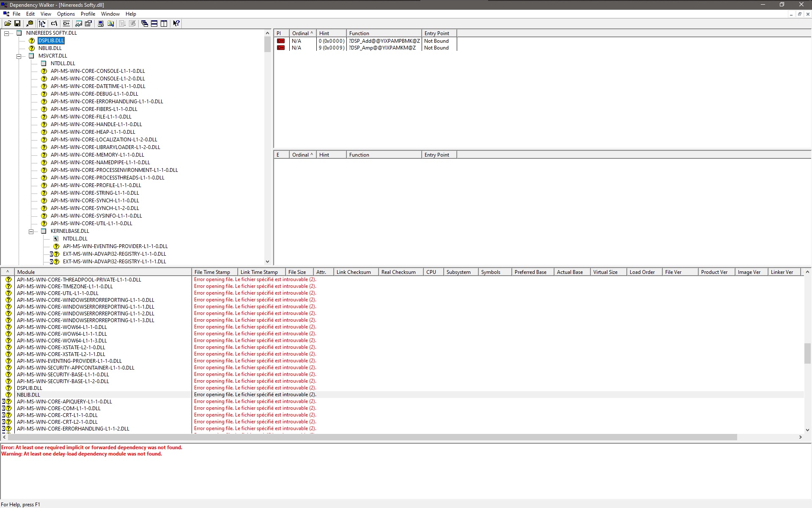
Task: Sort imports by the top Entry Point header
Action: point(439,33)
